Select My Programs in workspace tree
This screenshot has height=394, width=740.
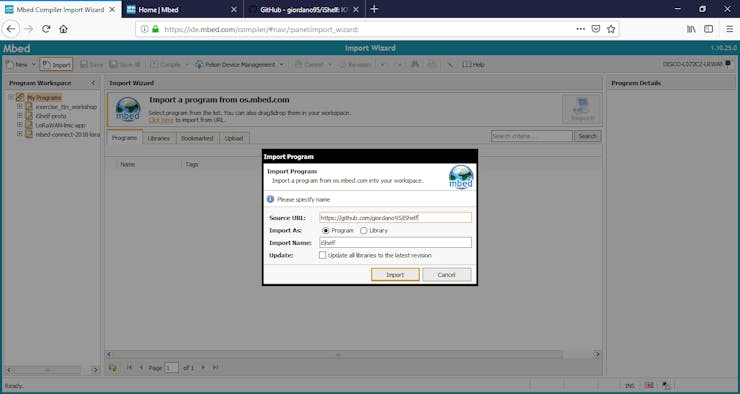click(44, 98)
